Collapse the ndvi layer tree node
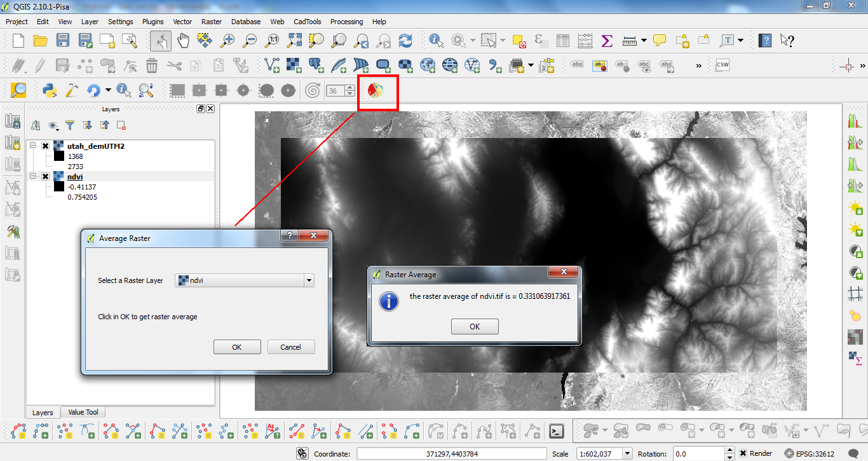The image size is (868, 461). pyautogui.click(x=33, y=177)
